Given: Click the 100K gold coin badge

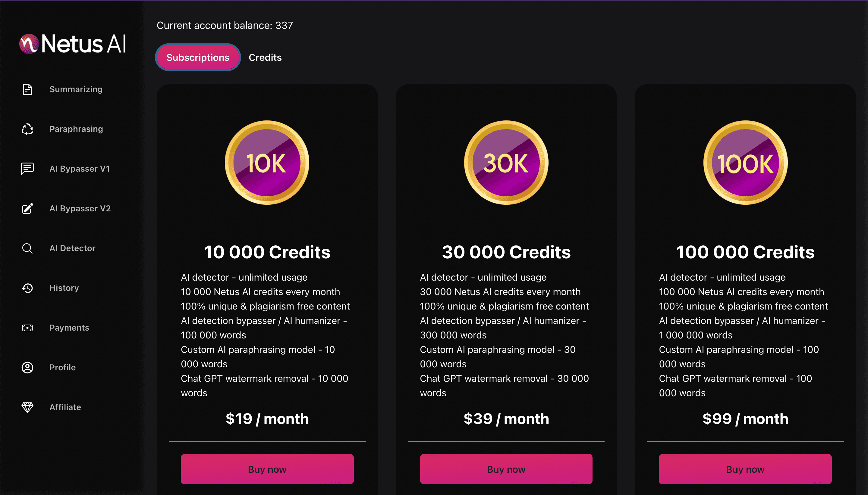Looking at the screenshot, I should (x=745, y=163).
